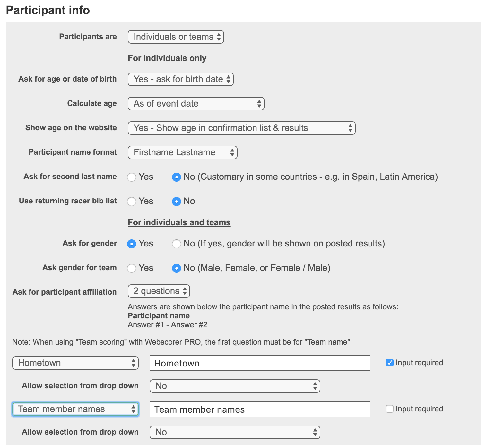Select No for Ask for gender

pos(177,244)
